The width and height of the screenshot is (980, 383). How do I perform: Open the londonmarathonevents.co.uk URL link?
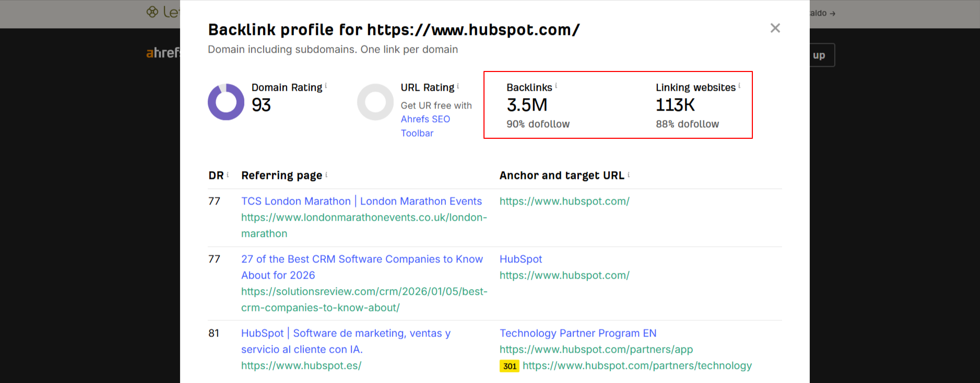(364, 225)
